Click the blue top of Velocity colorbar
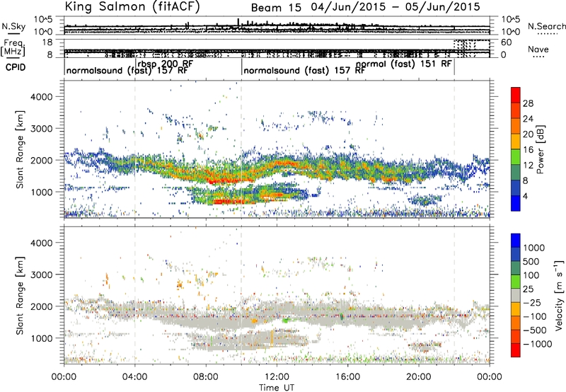This screenshot has height=392, width=566. (516, 241)
